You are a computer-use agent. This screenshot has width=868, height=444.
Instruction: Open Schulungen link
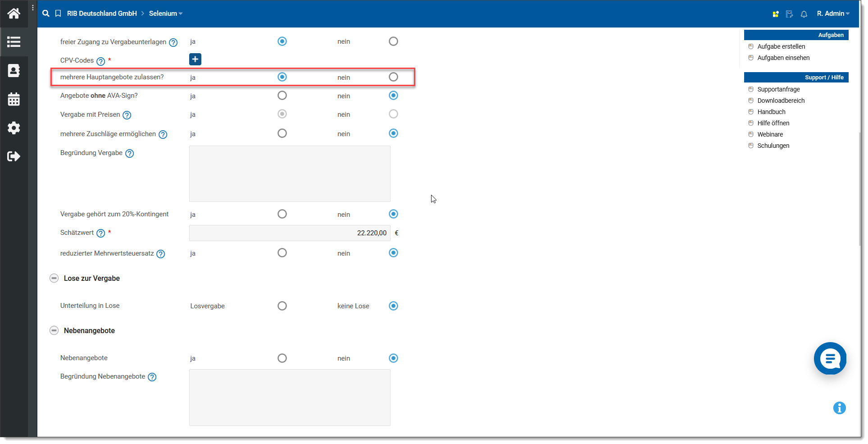(773, 146)
